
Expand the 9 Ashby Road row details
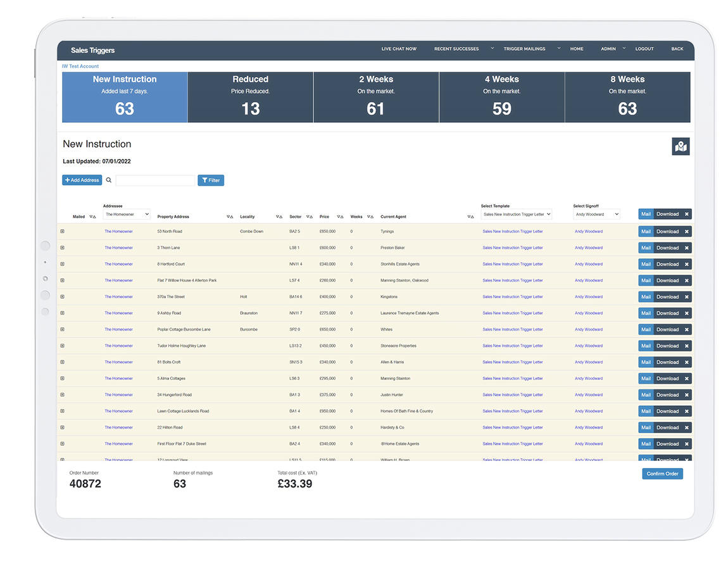pos(62,313)
